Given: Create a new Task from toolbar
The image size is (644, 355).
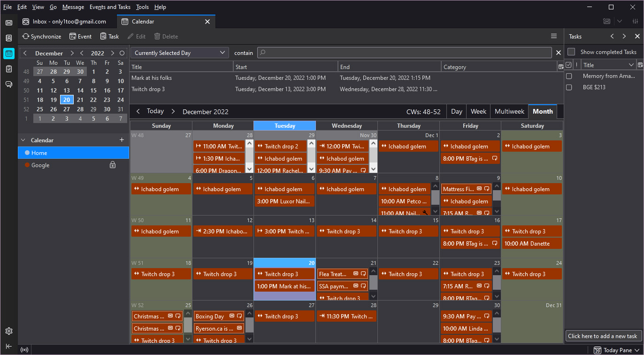Looking at the screenshot, I should pos(109,36).
